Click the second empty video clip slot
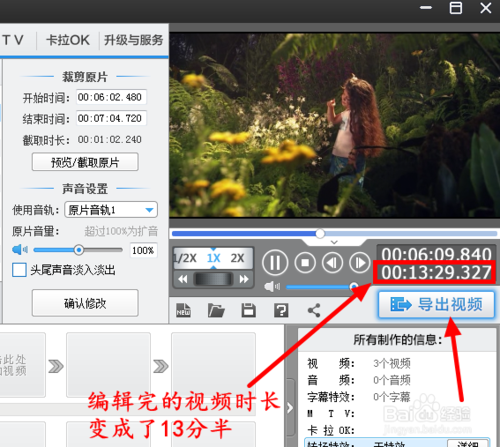 108,365
